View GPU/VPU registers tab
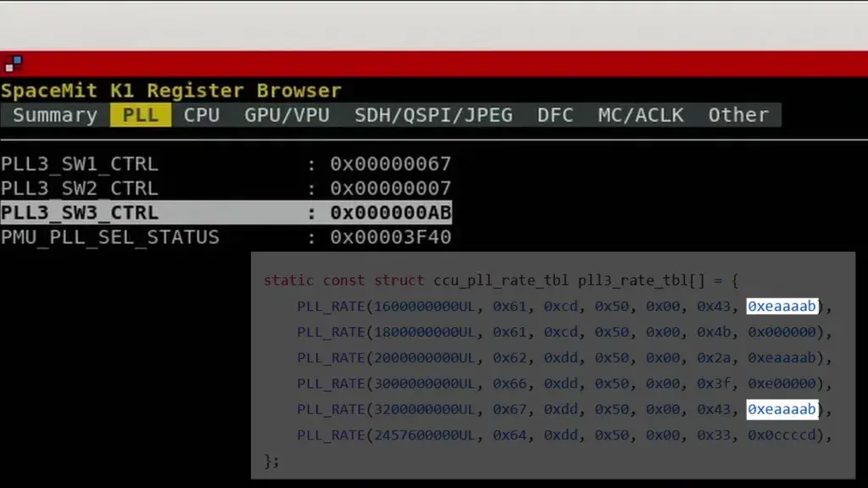868x488 pixels. (x=286, y=114)
